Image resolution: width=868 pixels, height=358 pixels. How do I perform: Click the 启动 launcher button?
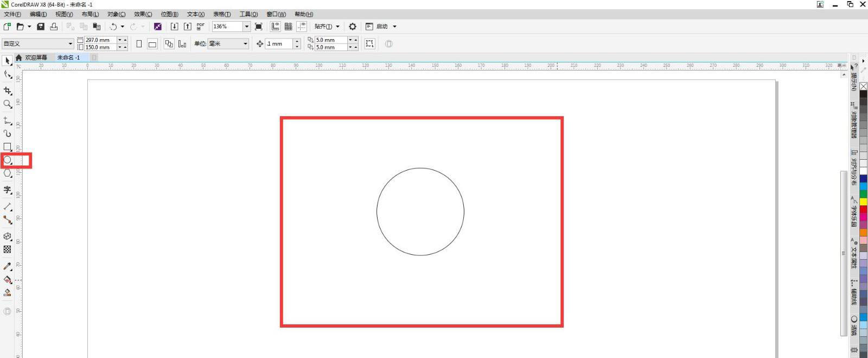382,27
